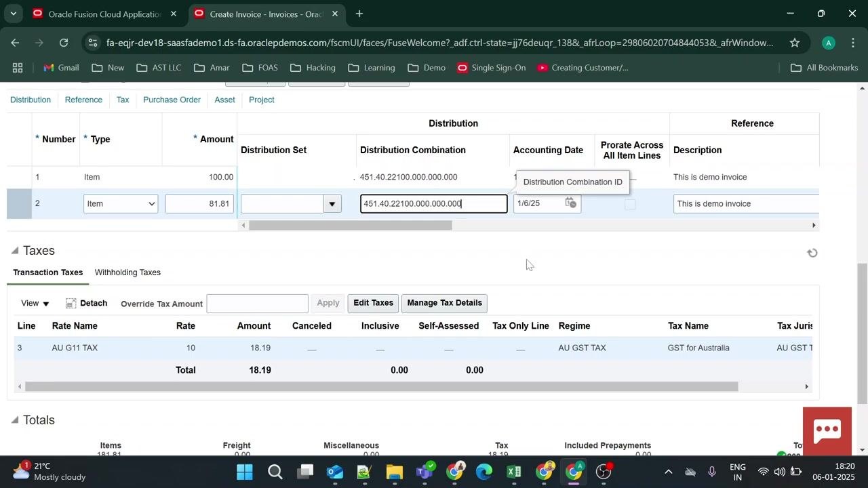Click the microphone tray icon
This screenshot has height=488, width=868.
pyautogui.click(x=712, y=472)
